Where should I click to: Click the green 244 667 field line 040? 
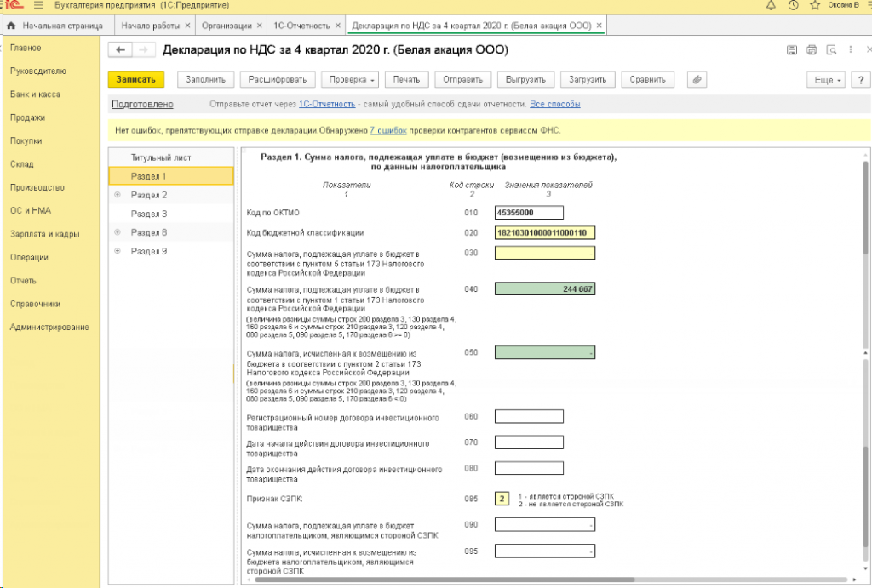(545, 289)
